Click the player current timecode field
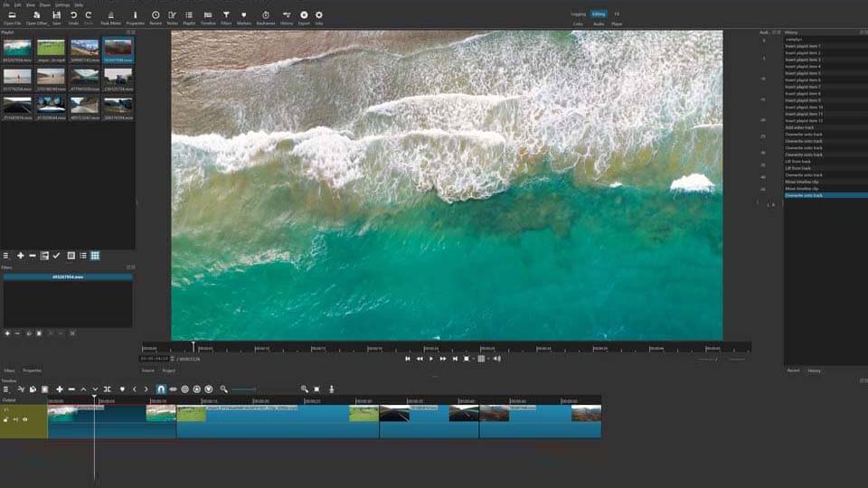Screen dimensions: 868x488 tap(155, 359)
